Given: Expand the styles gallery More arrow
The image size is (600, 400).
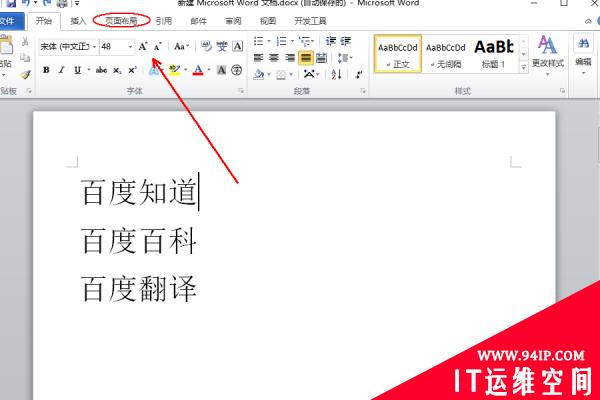Looking at the screenshot, I should coord(523,67).
